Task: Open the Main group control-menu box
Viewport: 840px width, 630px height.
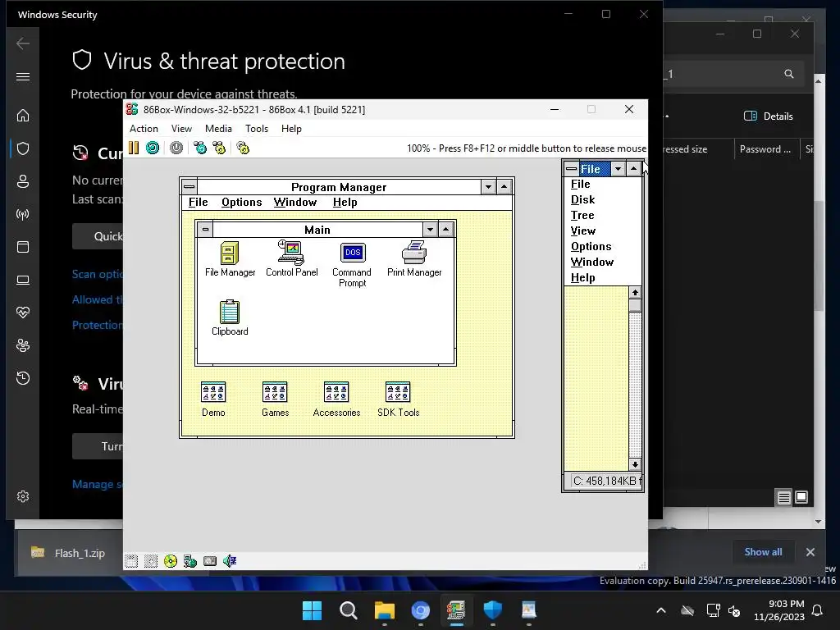Action: [205, 230]
